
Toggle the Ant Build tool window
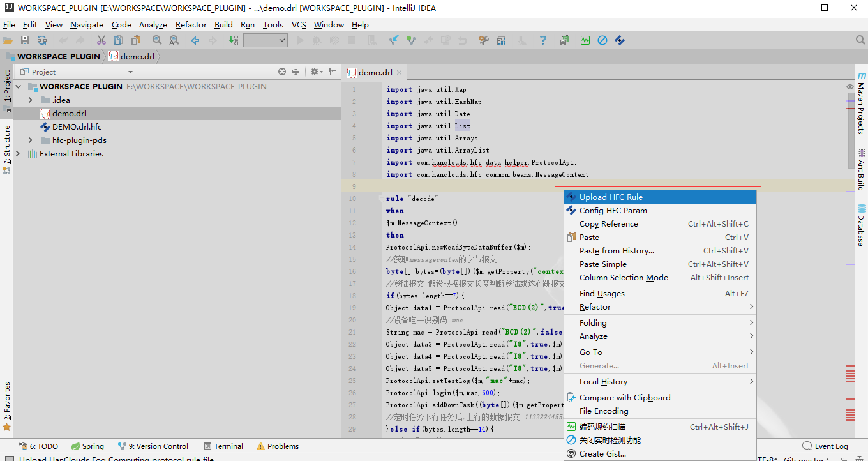click(861, 169)
